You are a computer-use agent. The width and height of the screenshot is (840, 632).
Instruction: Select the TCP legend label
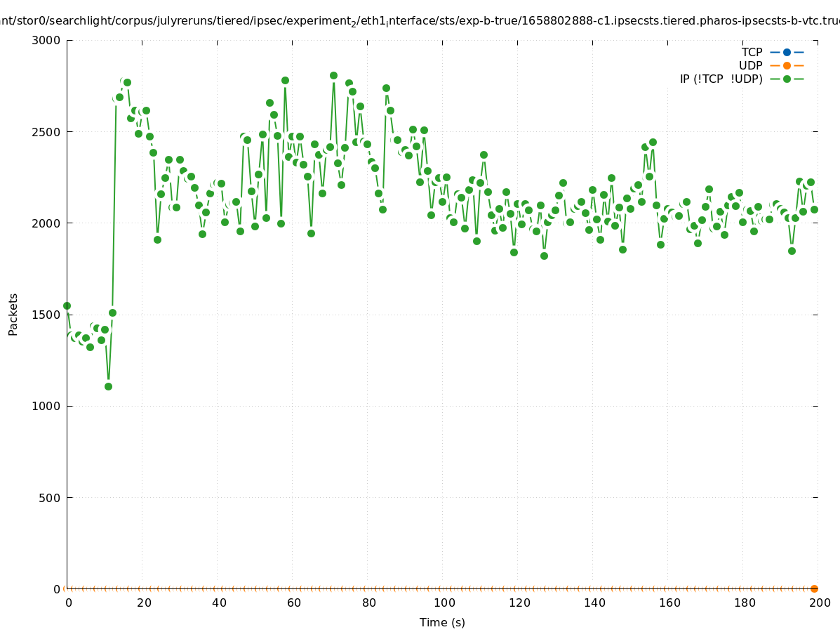click(x=752, y=52)
